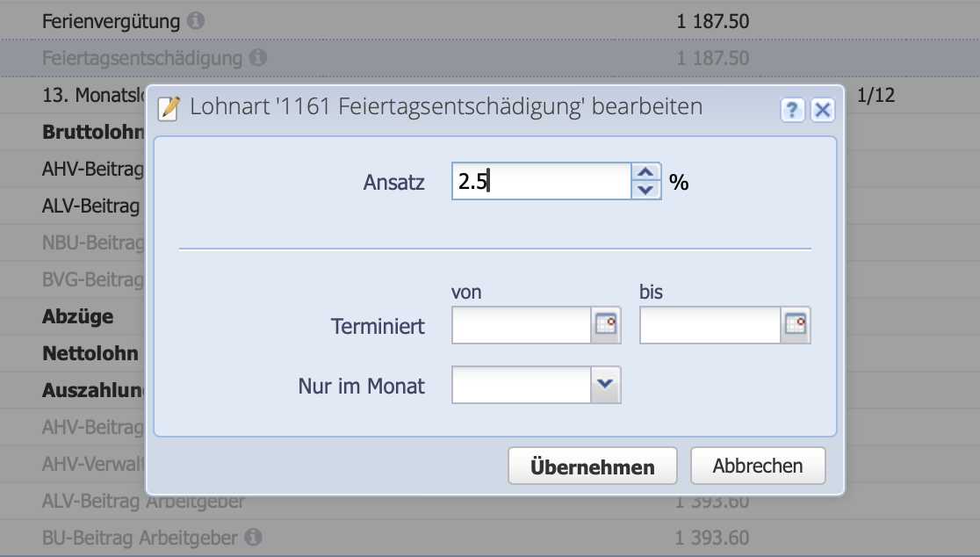The image size is (980, 557).
Task: Click the Übernehmen button
Action: (592, 467)
